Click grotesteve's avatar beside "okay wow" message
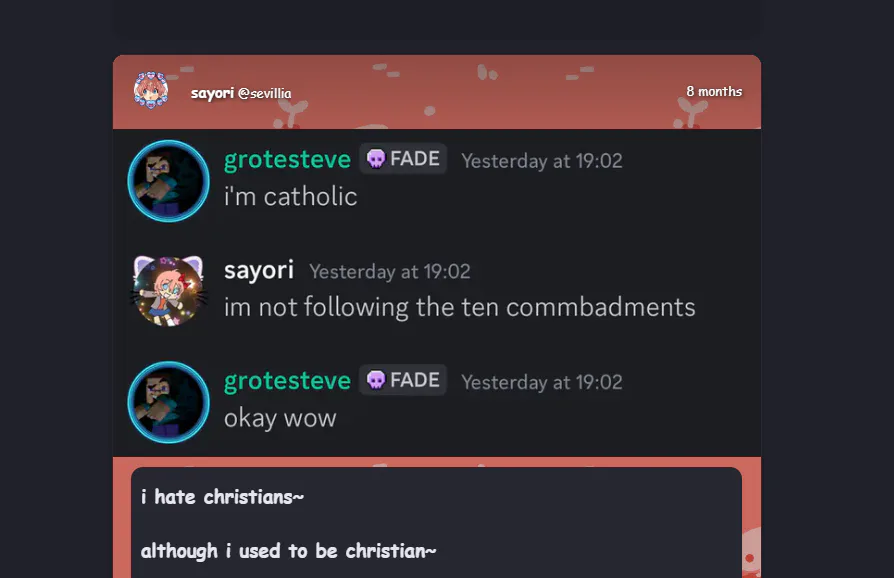 tap(168, 402)
